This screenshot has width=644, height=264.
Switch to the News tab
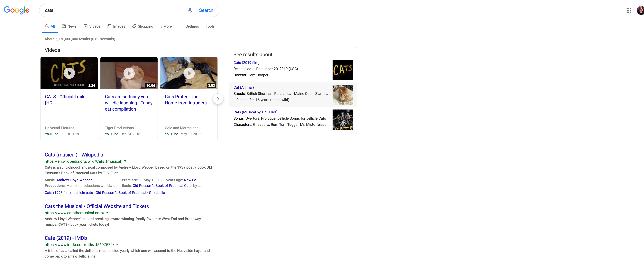[69, 26]
